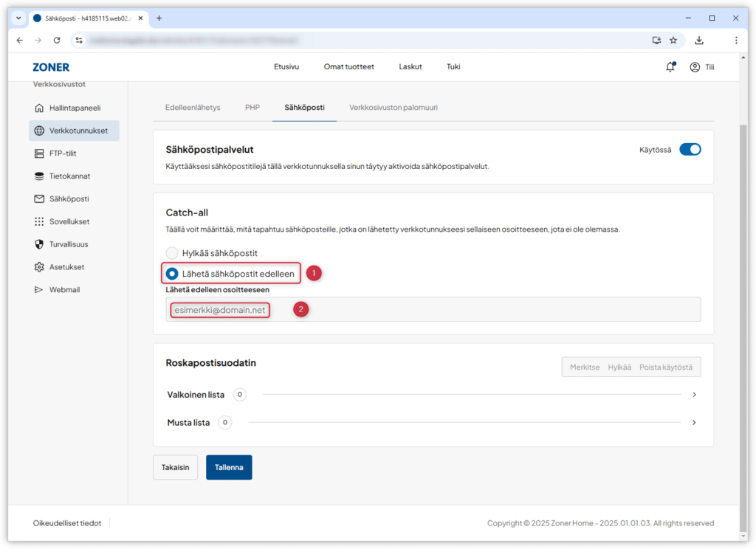This screenshot has height=549, width=756.
Task: Select Lähetä sähköpostit edelleen radio option
Action: coord(172,274)
